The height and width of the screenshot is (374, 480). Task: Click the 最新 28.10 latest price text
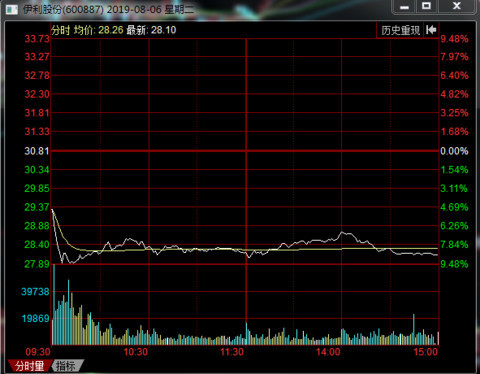pos(151,30)
